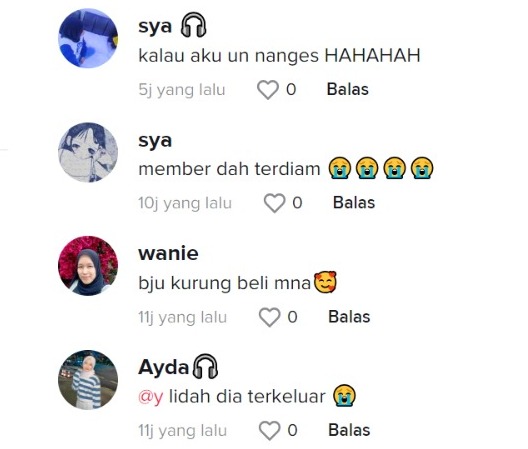Click the Ayda username
Screen dimensions: 528x449
(163, 367)
